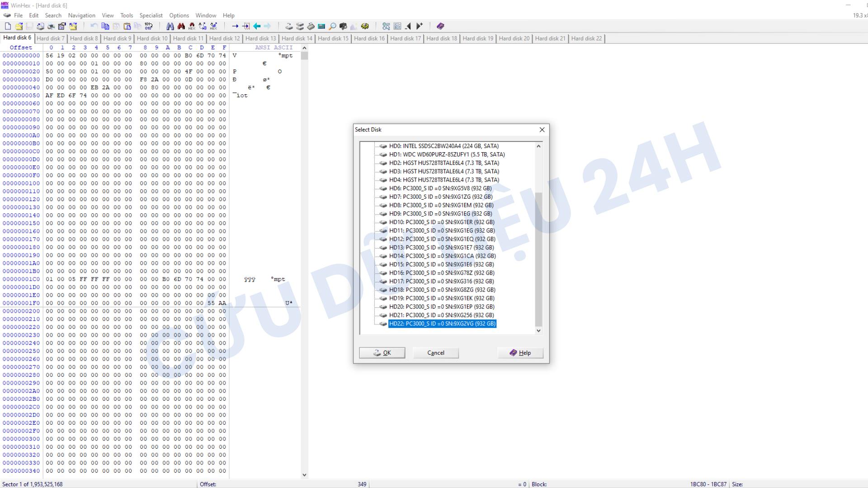Click disk list scroll-down arrow

pyautogui.click(x=538, y=331)
